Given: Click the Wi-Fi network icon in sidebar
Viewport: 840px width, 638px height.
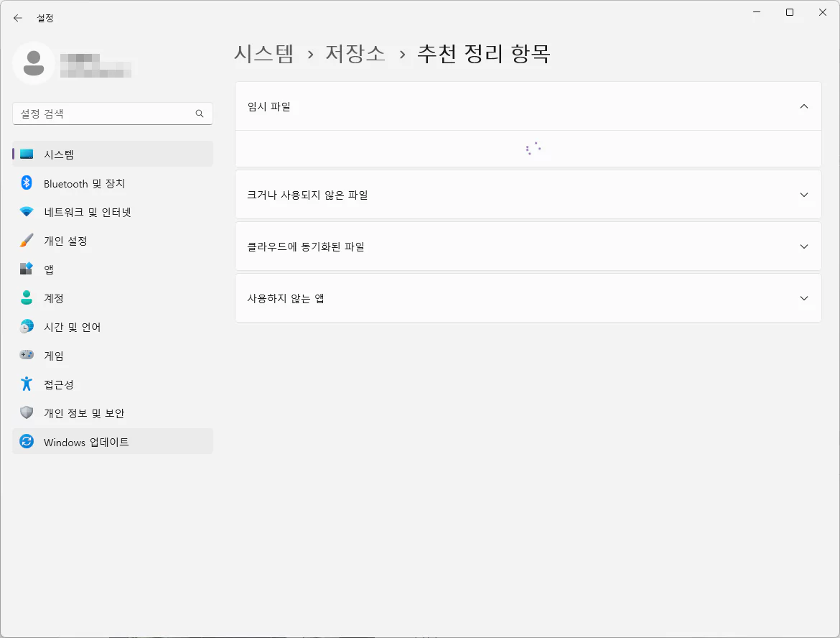Looking at the screenshot, I should click(27, 212).
